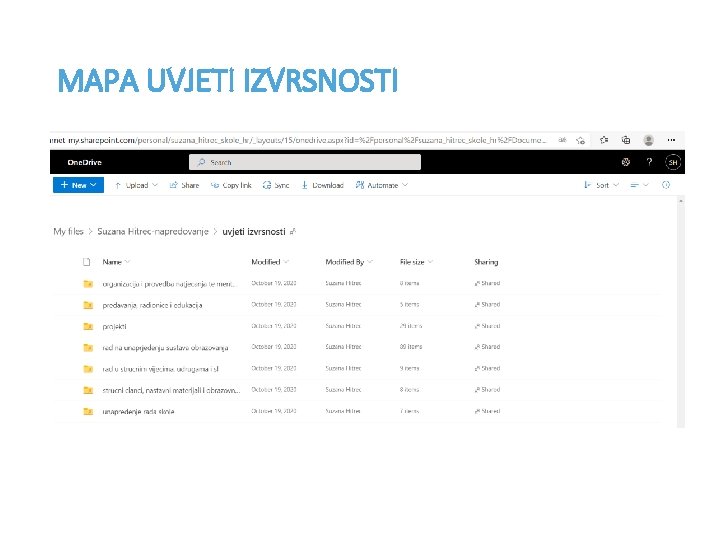
Task: Open the help question mark icon
Action: pos(649,162)
